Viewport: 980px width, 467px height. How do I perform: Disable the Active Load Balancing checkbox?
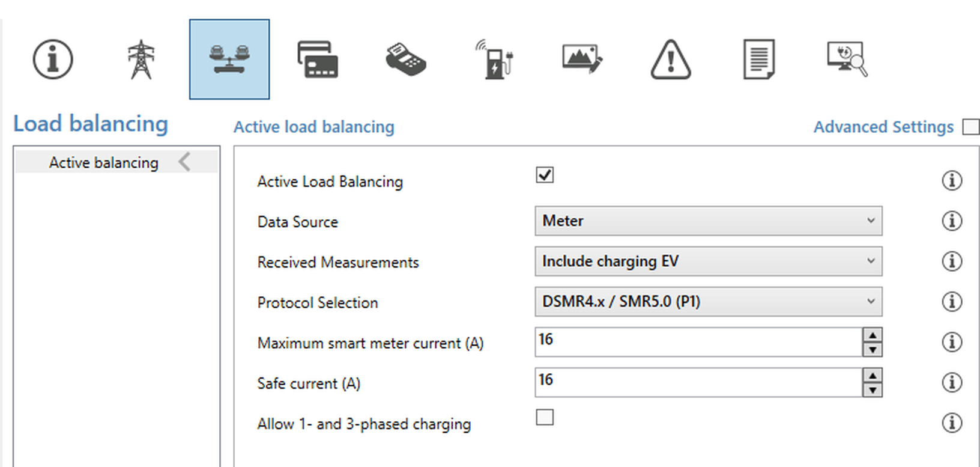[x=545, y=176]
